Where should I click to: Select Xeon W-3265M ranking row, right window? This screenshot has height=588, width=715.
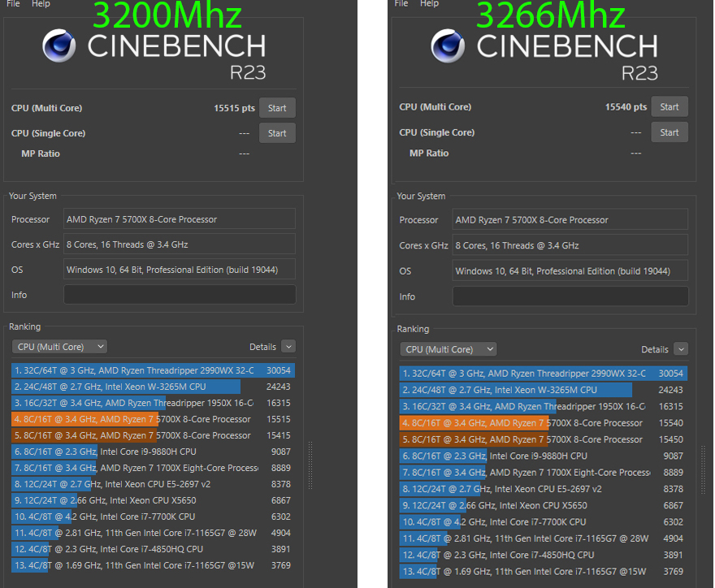pos(544,390)
